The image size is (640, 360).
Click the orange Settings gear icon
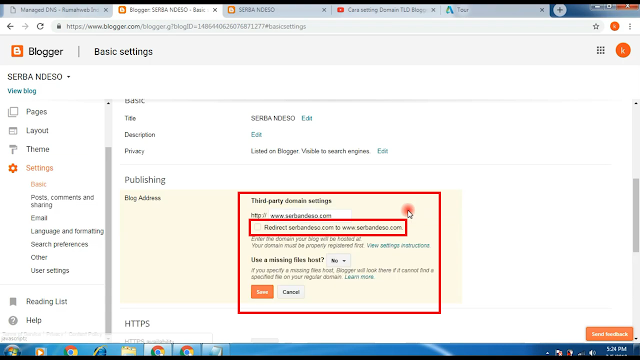pos(13,168)
